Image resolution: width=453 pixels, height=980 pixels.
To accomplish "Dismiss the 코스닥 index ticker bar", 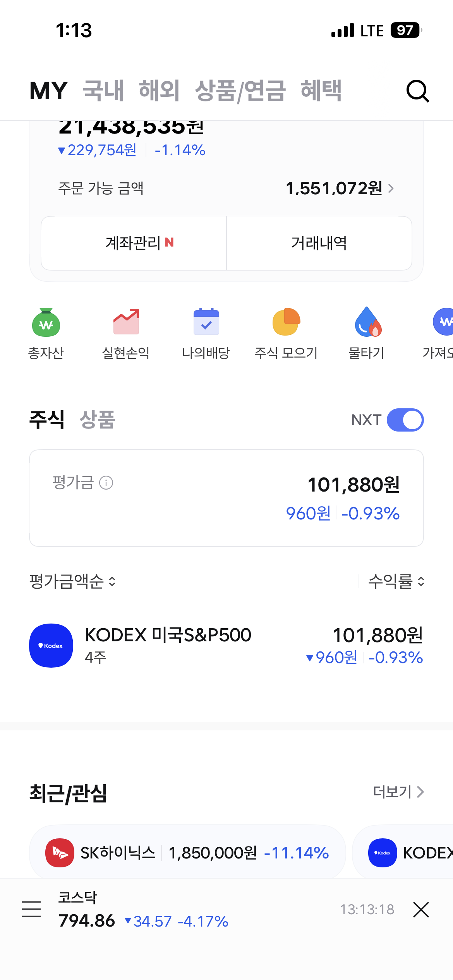I will 421,910.
